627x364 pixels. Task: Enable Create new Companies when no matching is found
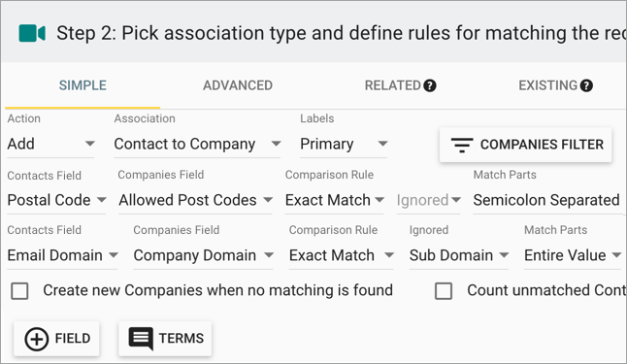(19, 291)
